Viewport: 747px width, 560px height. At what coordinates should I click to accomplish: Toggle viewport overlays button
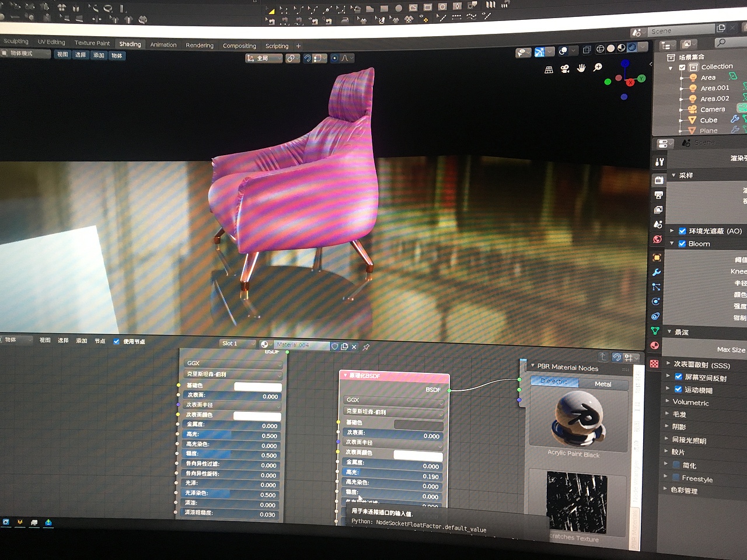point(563,51)
